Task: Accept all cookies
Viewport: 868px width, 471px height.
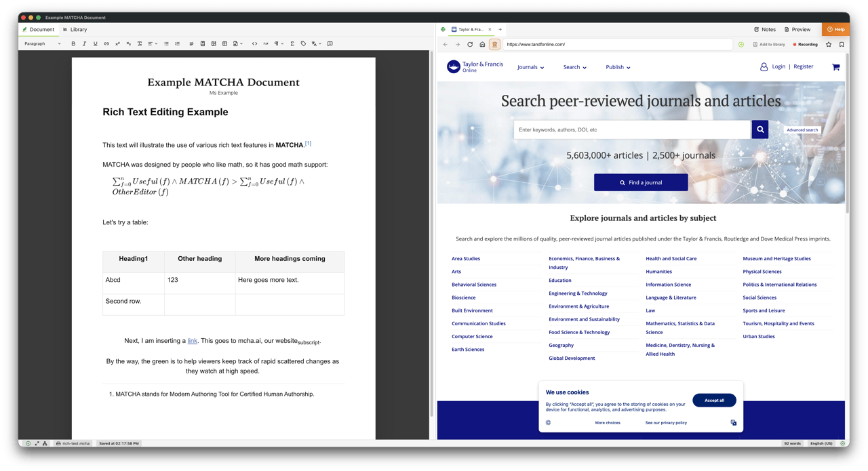Action: [x=714, y=400]
